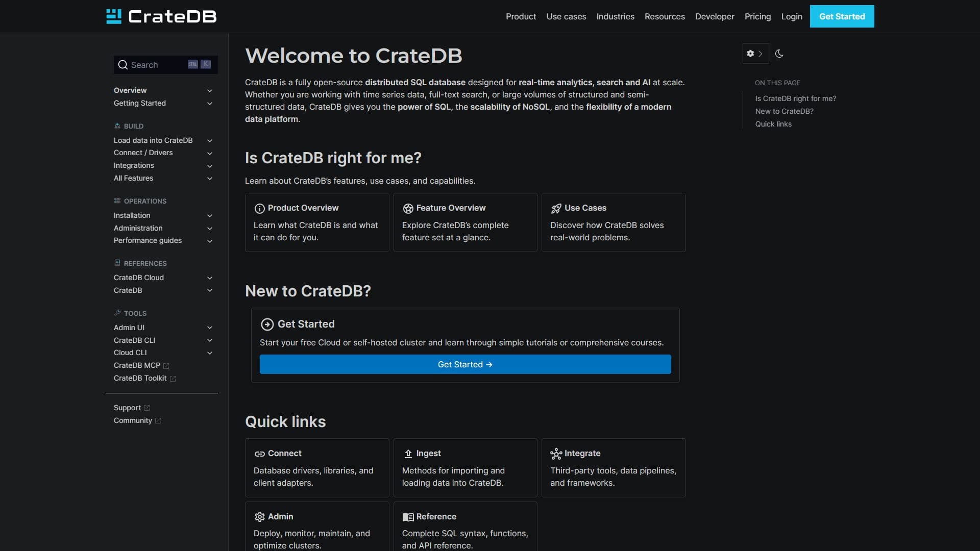
Task: Expand the Administration chevron
Action: (x=210, y=229)
